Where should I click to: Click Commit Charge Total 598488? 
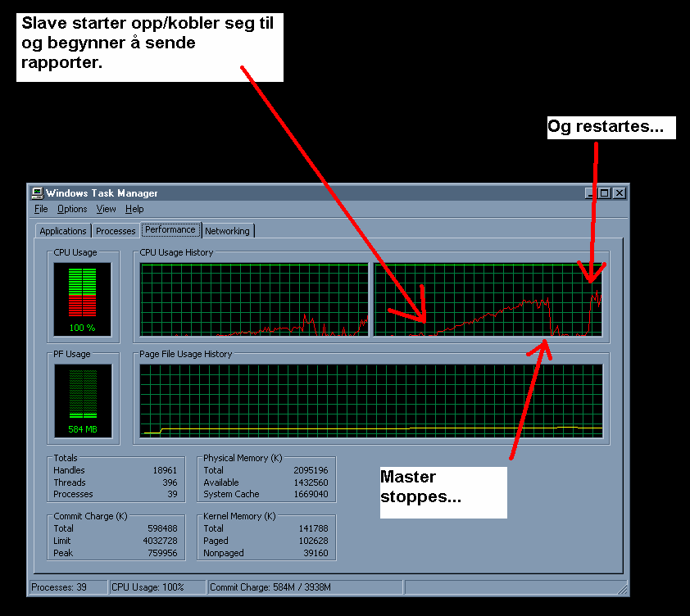162,528
